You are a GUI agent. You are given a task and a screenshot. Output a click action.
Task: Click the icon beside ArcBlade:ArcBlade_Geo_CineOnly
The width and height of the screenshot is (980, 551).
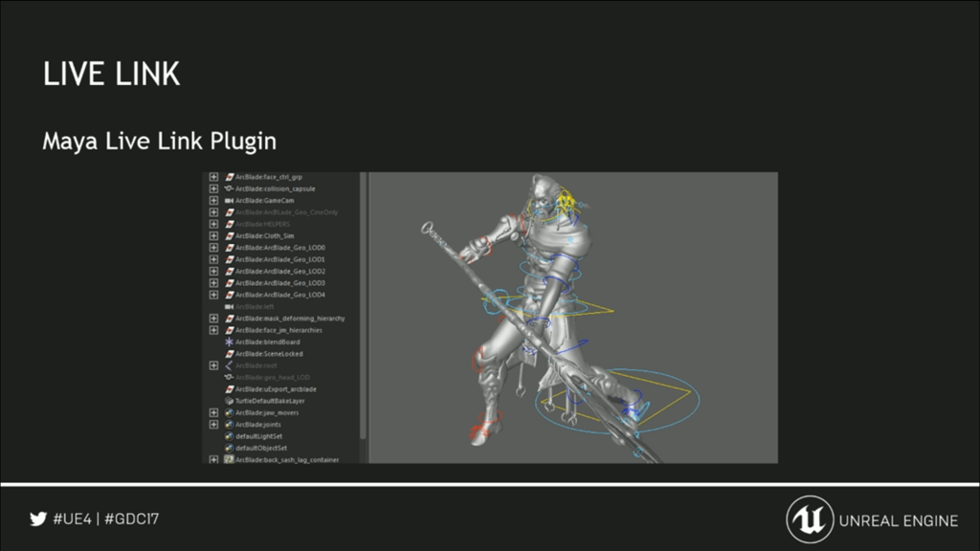(230, 212)
